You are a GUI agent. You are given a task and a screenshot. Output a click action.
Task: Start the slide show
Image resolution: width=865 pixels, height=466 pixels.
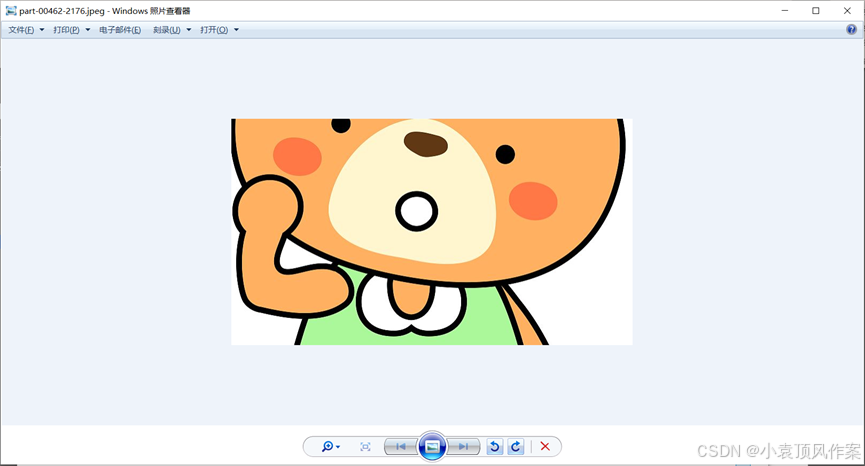pyautogui.click(x=432, y=446)
